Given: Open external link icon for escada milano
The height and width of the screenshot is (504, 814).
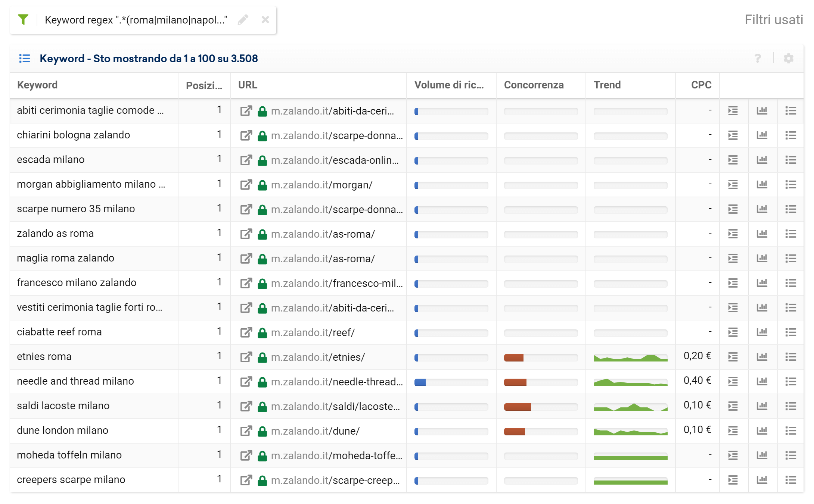Looking at the screenshot, I should 246,160.
